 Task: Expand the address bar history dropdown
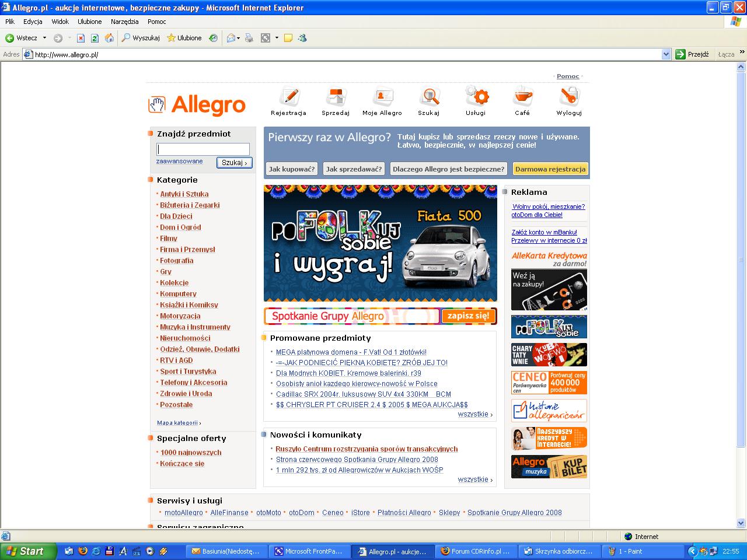[666, 54]
